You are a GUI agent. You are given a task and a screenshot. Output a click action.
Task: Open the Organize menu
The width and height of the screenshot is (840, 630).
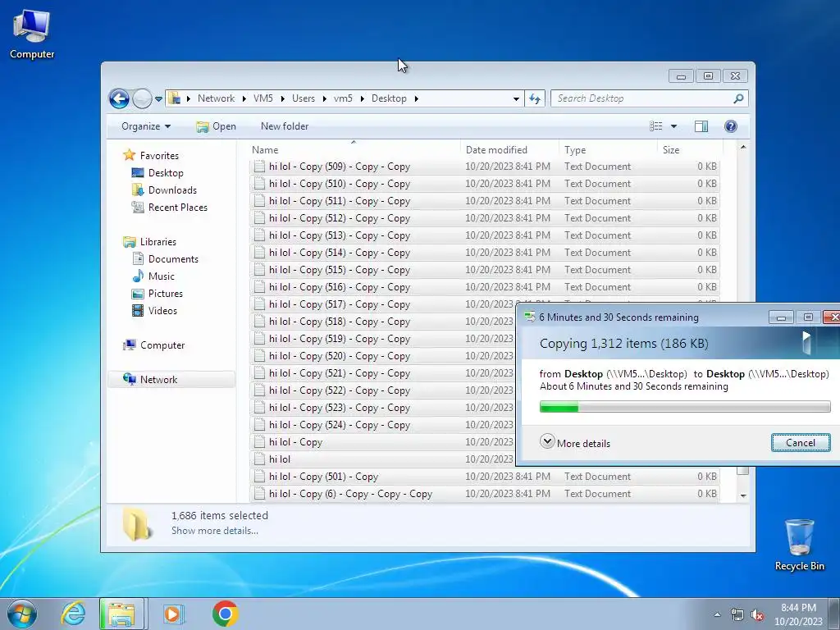tap(146, 126)
